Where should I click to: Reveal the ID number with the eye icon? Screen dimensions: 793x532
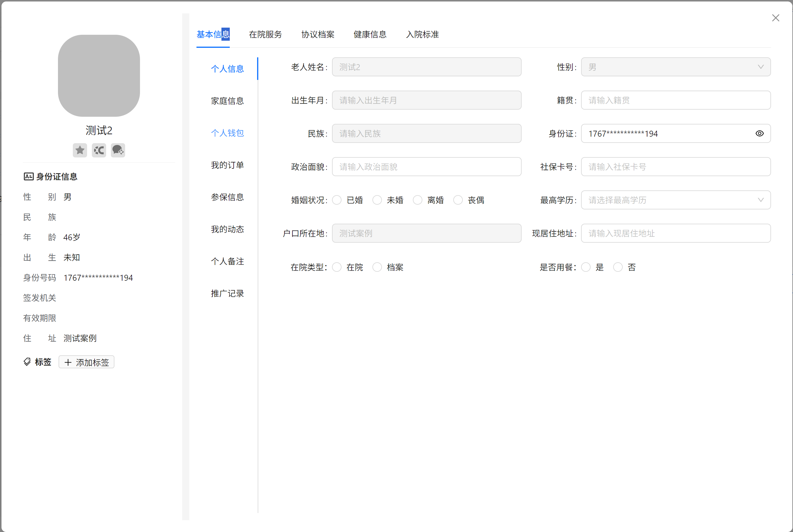[759, 133]
